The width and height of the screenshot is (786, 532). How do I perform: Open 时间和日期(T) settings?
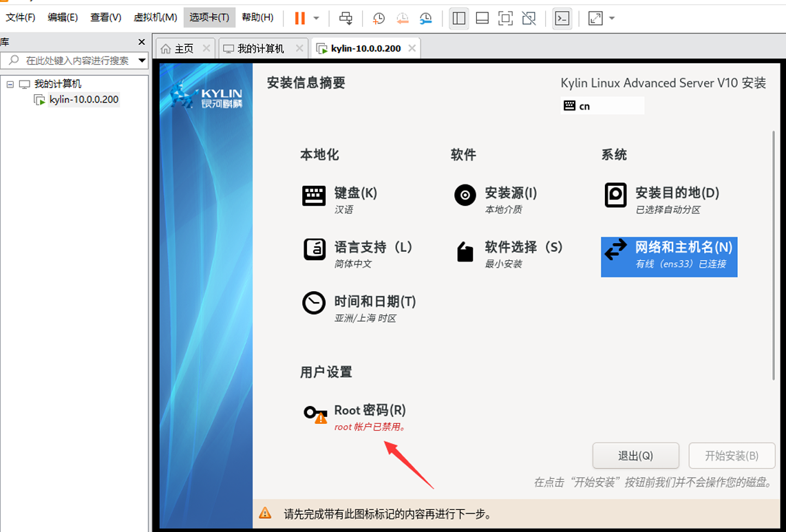[359, 308]
